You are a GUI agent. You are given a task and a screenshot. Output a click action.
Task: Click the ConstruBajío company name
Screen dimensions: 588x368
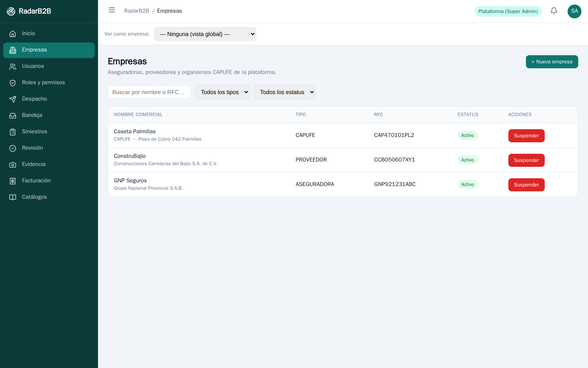(129, 156)
